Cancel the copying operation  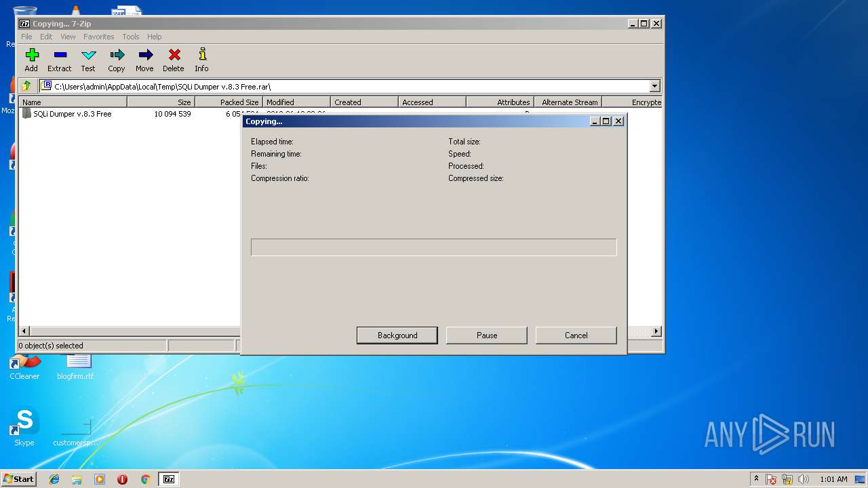pyautogui.click(x=576, y=335)
